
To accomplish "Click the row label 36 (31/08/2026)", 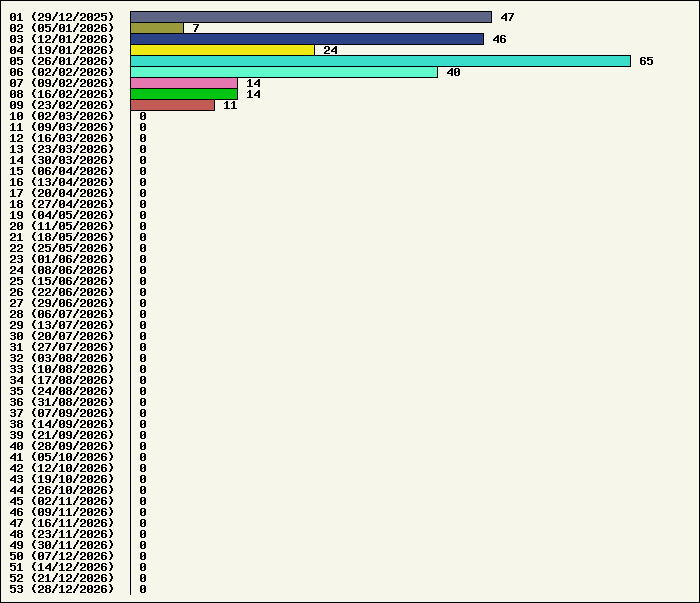I will click(x=62, y=402).
